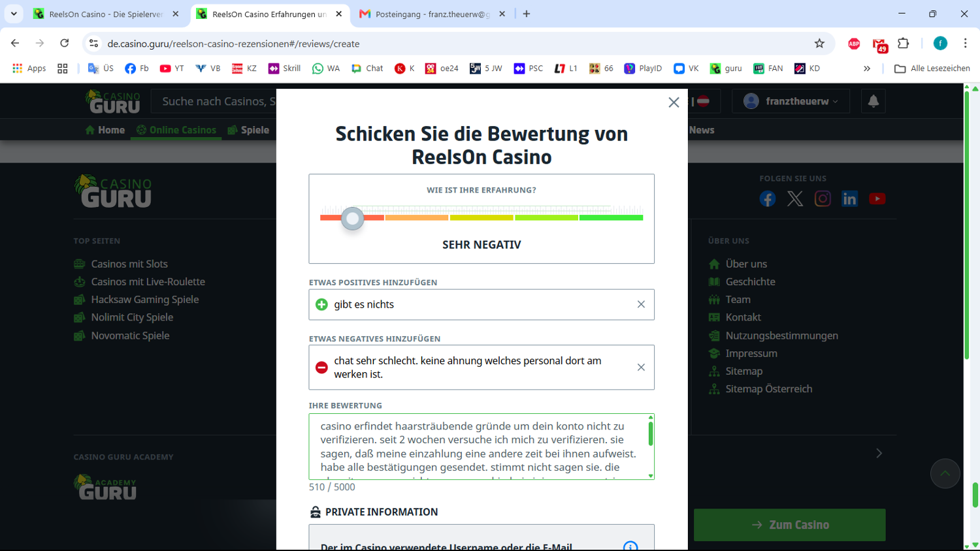980x551 pixels.
Task: Click the green end of the rating bar
Action: pos(611,217)
